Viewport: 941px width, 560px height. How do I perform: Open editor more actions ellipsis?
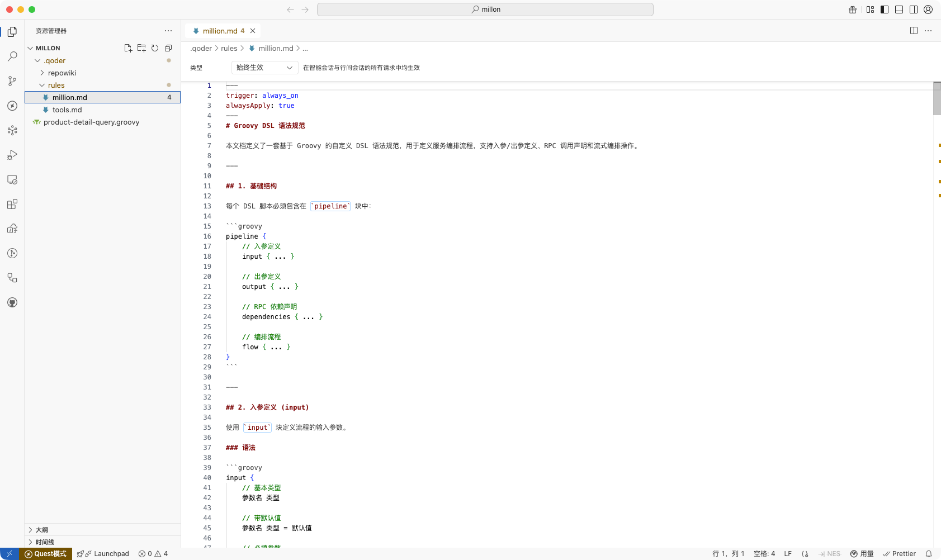point(928,31)
